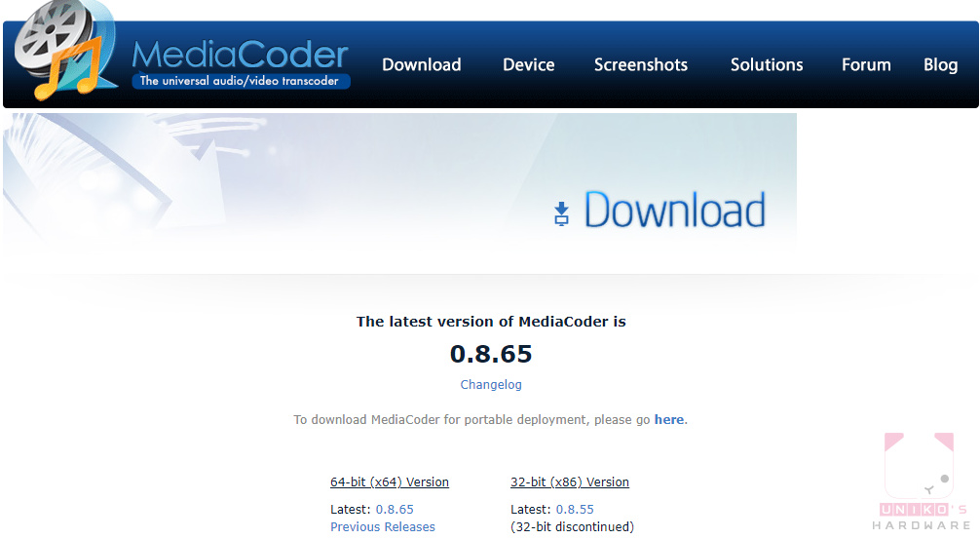View Previous Releases for 64-bit
This screenshot has width=980, height=539.
383,527
